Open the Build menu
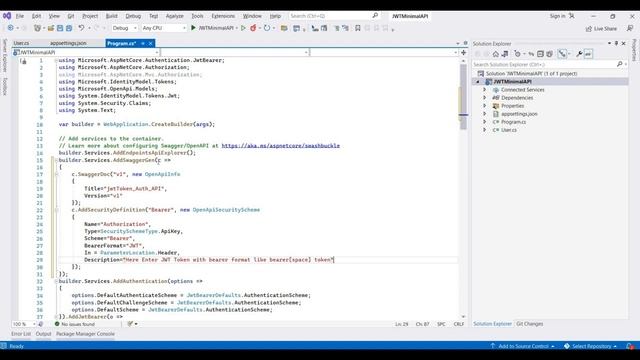The width and height of the screenshot is (640, 360). tap(111, 16)
